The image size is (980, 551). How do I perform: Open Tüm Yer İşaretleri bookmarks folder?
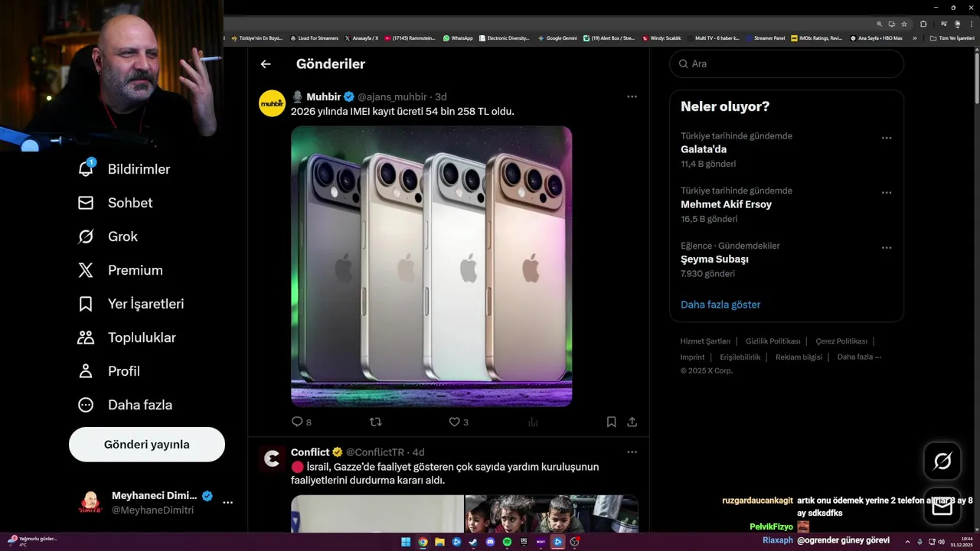[952, 37]
